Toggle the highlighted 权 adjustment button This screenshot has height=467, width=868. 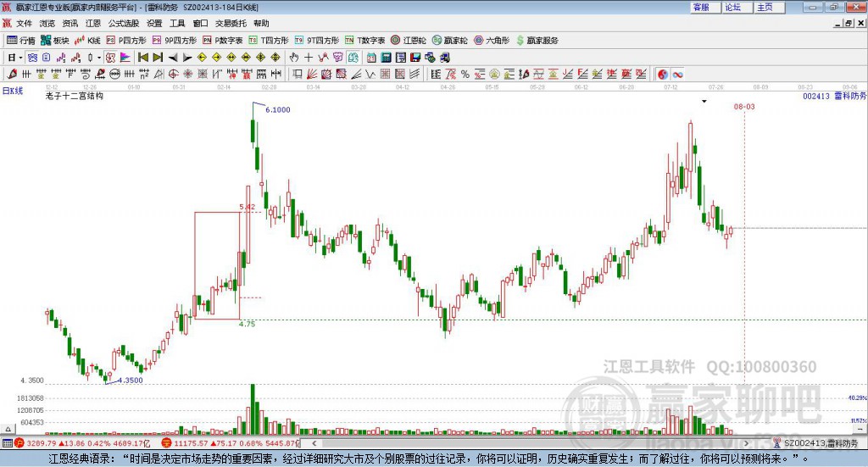click(x=111, y=58)
